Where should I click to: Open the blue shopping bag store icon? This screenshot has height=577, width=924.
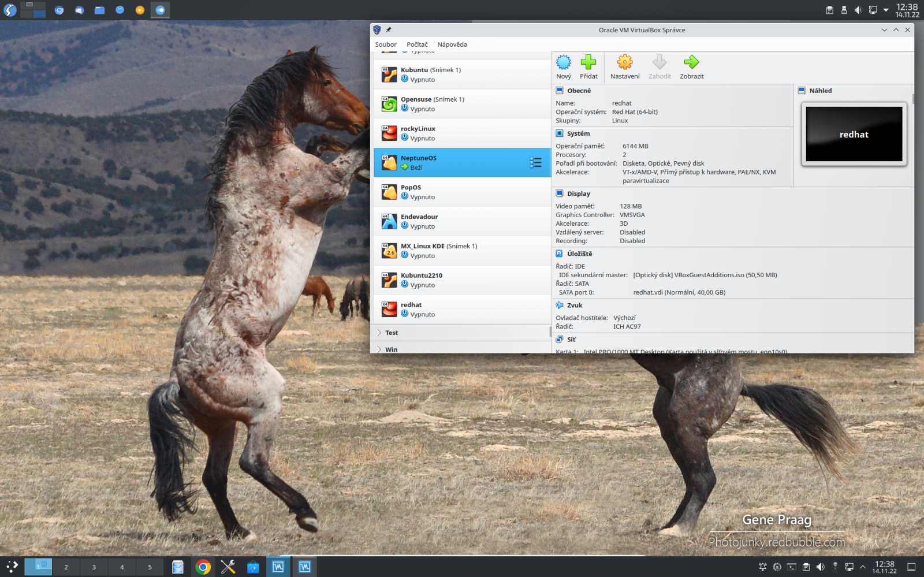253,567
